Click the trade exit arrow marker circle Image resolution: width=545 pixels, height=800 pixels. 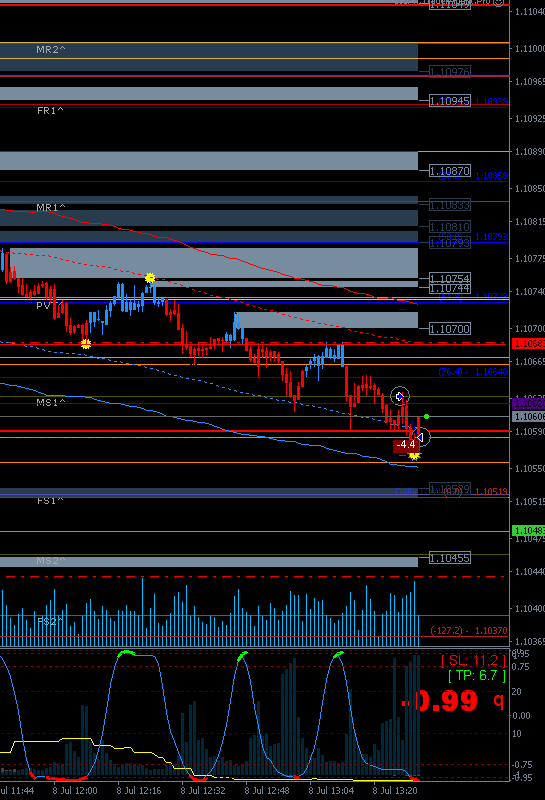(420, 437)
